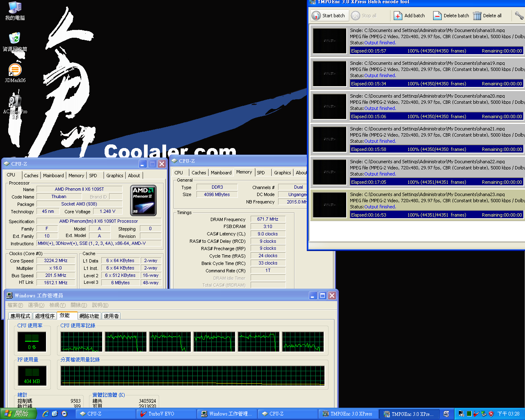Click the 分頁檔使用量記錄 history graph
Image resolution: width=525 pixels, height=420 pixels.
coord(192,376)
